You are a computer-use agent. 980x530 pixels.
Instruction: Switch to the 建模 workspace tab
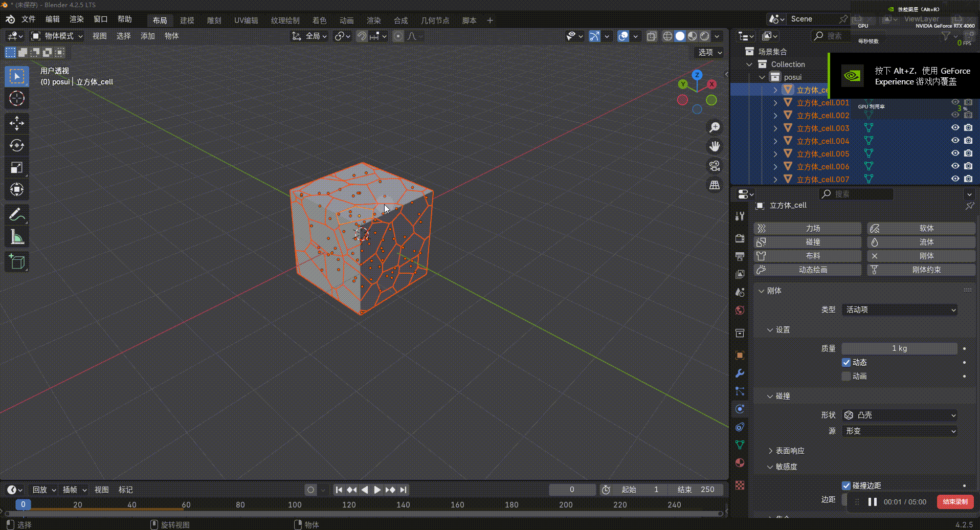coord(187,20)
